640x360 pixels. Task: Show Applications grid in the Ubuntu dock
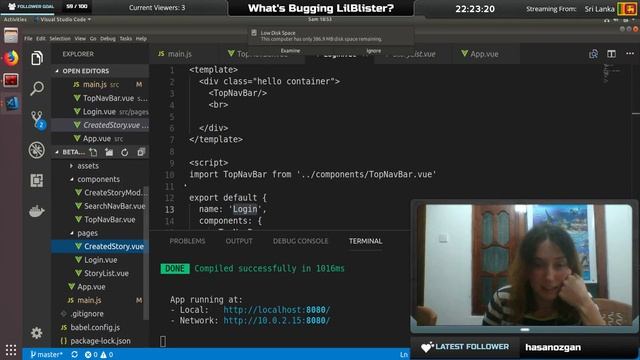(x=11, y=350)
